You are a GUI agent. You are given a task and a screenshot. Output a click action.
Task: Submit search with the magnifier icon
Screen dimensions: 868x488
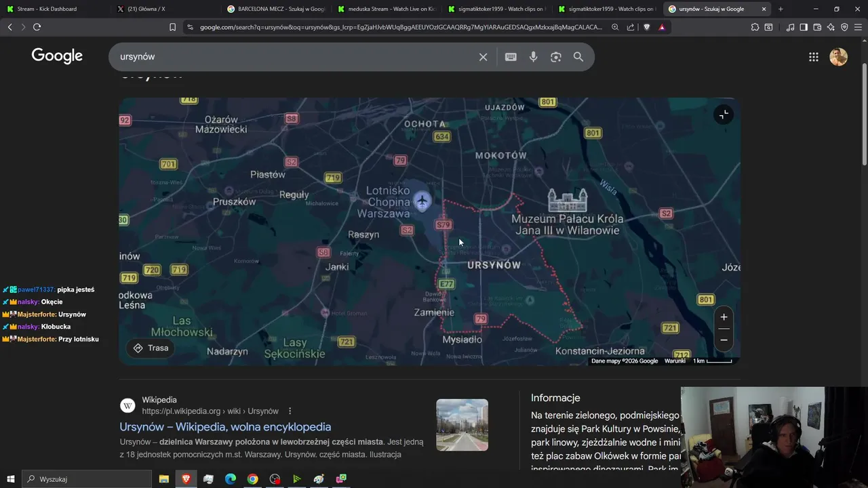578,57
